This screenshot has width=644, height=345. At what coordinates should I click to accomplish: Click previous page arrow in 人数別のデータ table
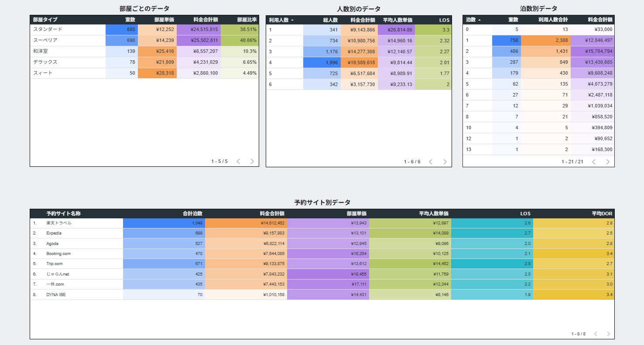(431, 162)
